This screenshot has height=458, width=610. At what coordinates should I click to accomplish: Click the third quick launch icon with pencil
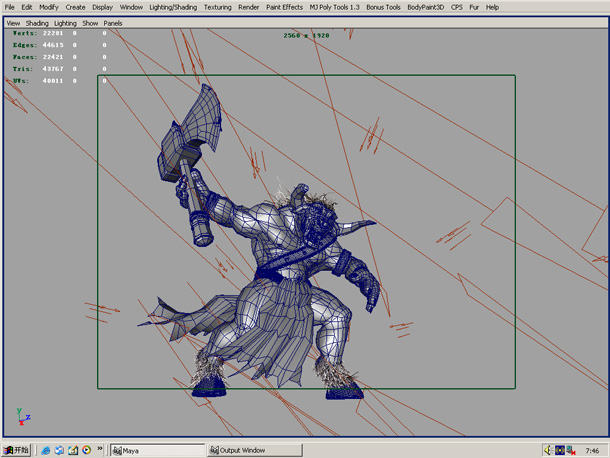tap(73, 450)
